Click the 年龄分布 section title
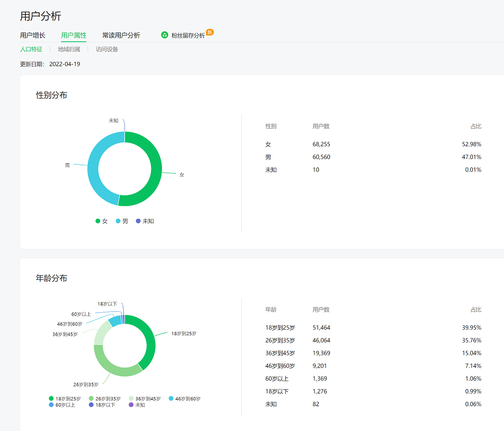Screen dimensions: 504x431 click(51, 278)
